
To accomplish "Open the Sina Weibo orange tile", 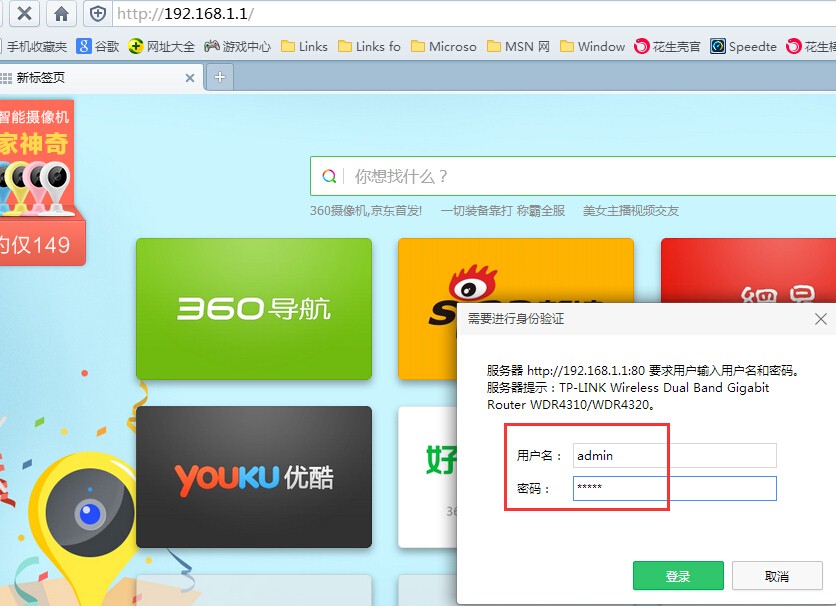I will (x=516, y=271).
